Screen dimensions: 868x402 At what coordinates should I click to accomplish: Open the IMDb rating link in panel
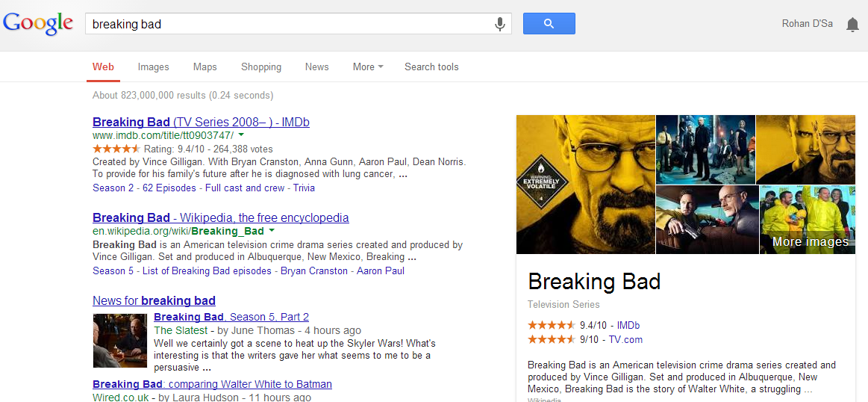(628, 326)
